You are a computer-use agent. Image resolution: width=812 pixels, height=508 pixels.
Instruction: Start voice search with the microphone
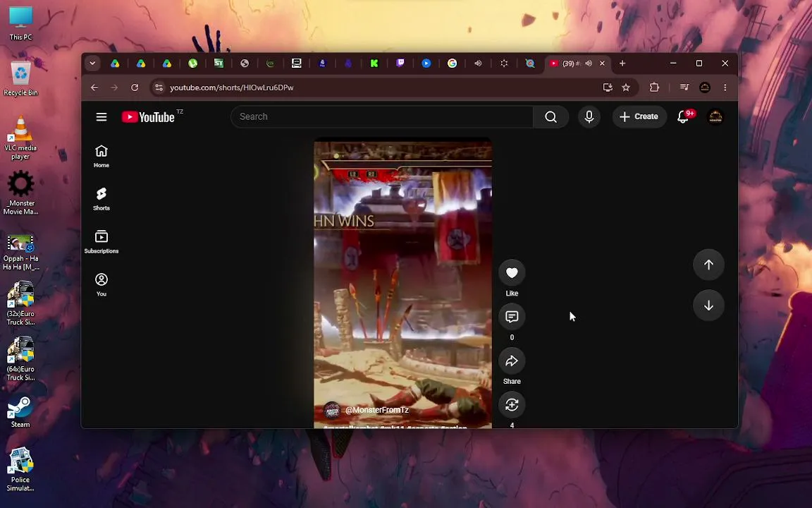pyautogui.click(x=589, y=116)
